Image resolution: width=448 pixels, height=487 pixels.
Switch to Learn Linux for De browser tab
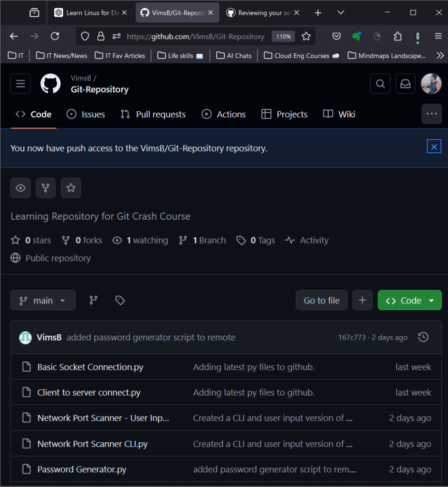point(90,13)
